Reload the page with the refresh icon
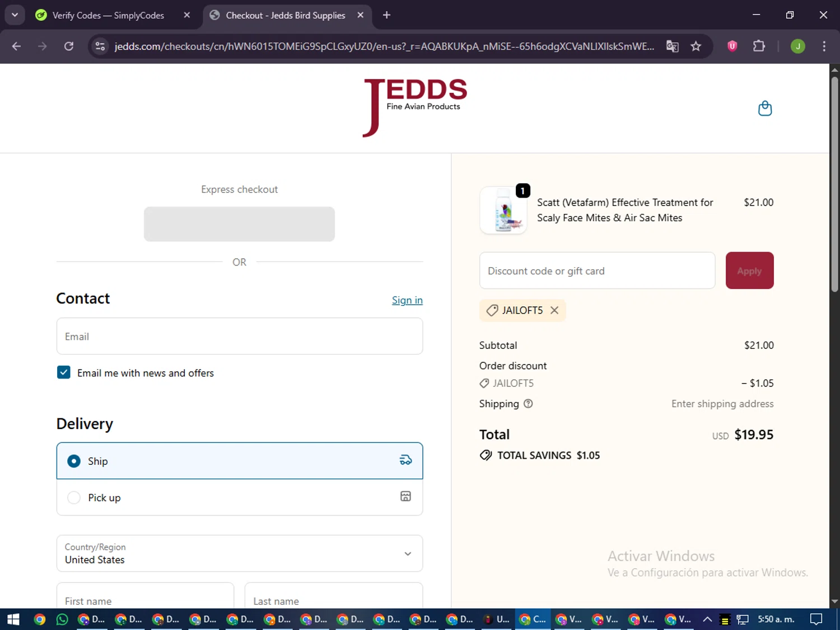Screen dimensions: 840x630 (69, 46)
